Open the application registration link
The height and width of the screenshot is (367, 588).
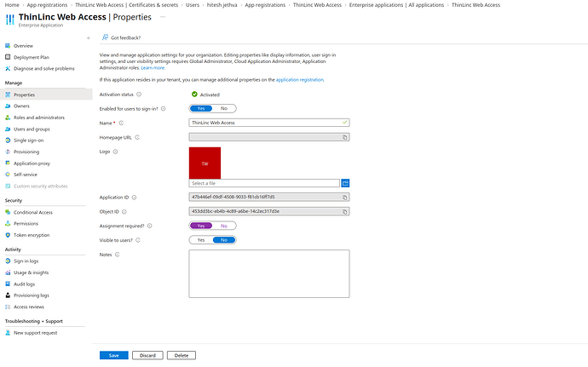click(300, 80)
